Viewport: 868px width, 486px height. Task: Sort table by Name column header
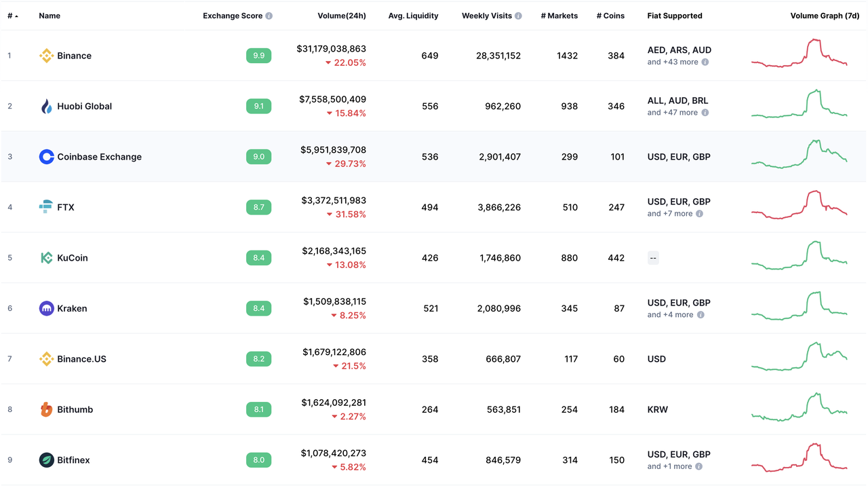(x=50, y=16)
